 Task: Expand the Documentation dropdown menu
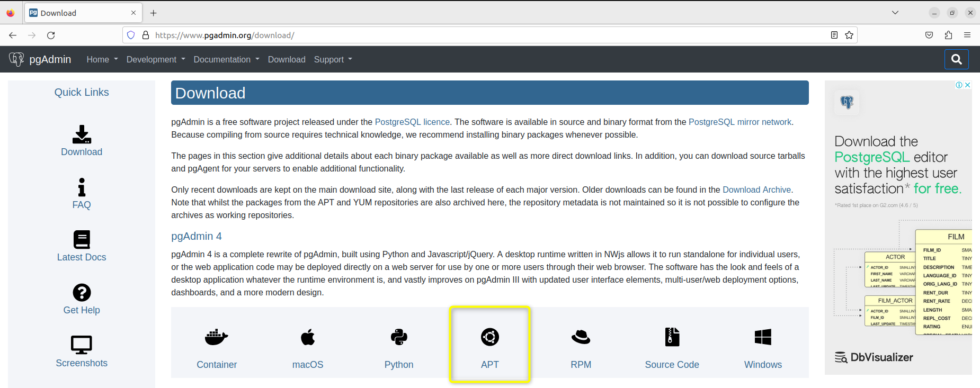[227, 59]
